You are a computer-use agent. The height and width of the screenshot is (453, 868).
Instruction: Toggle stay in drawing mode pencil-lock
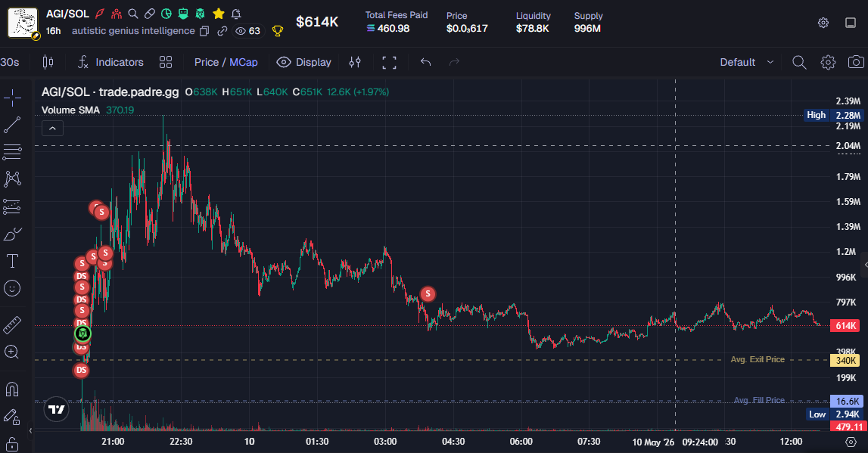coord(12,417)
